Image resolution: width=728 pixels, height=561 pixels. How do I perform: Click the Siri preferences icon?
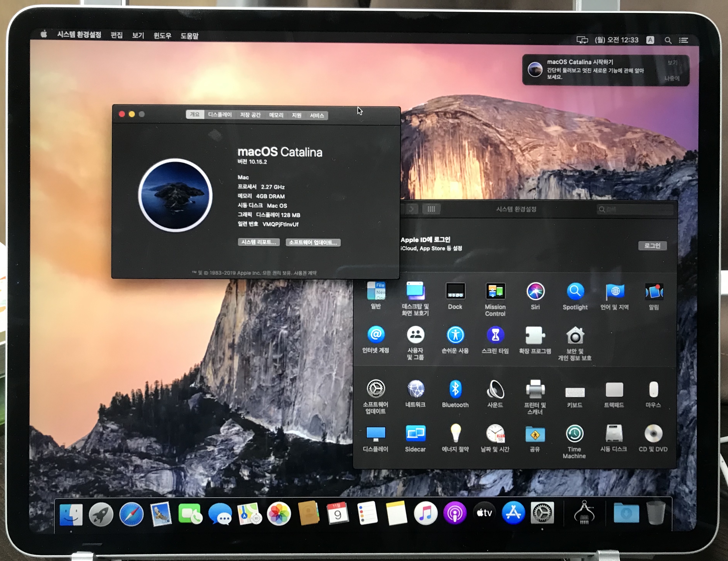(x=535, y=291)
